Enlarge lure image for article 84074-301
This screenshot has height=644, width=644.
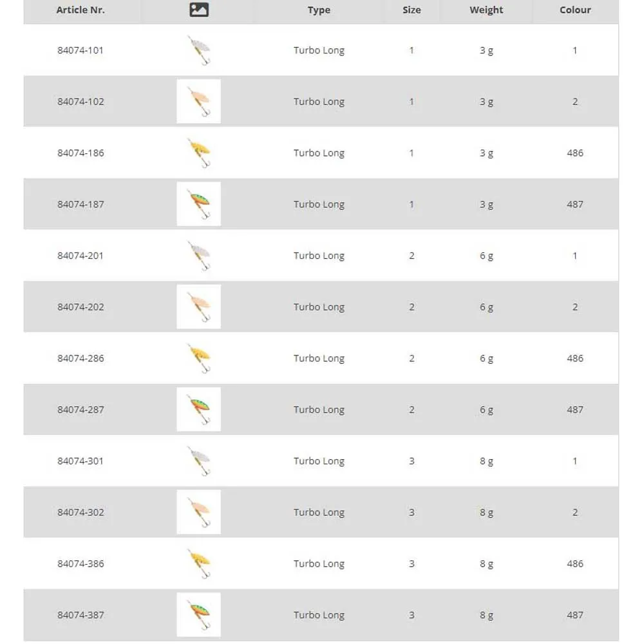pyautogui.click(x=199, y=461)
